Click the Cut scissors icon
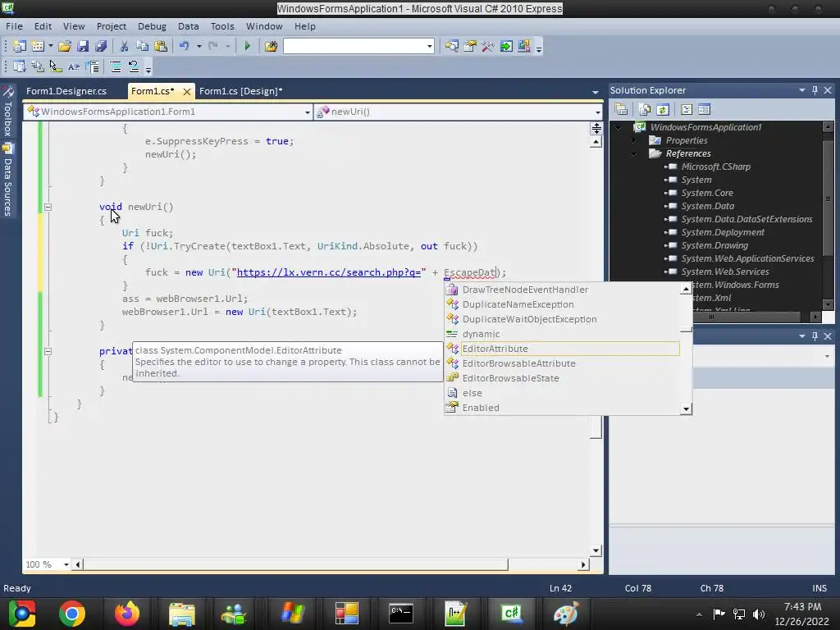This screenshot has height=630, width=840. point(124,46)
